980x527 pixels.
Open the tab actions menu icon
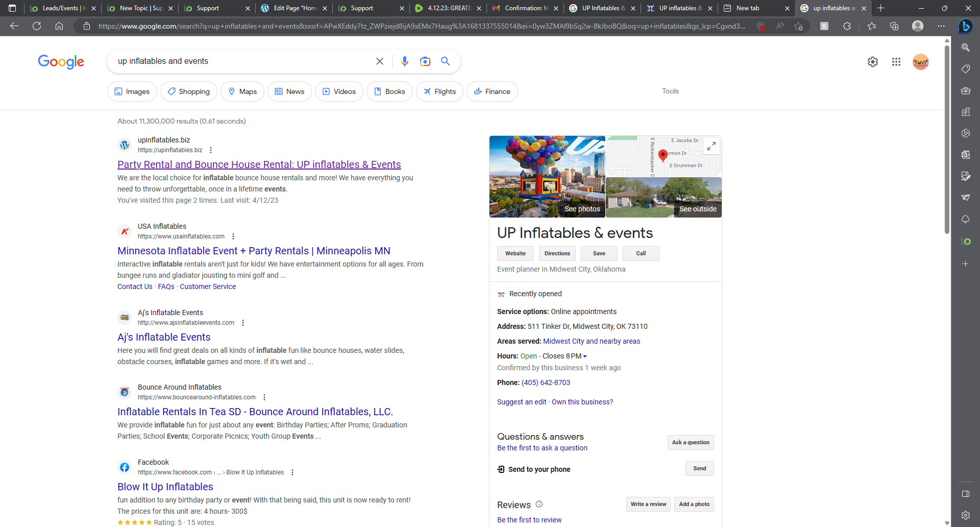(12, 8)
